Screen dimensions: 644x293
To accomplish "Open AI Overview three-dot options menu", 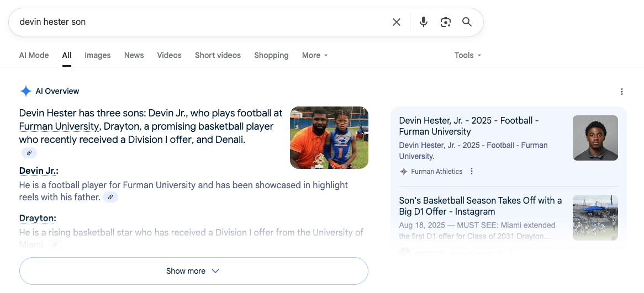I will [x=622, y=92].
